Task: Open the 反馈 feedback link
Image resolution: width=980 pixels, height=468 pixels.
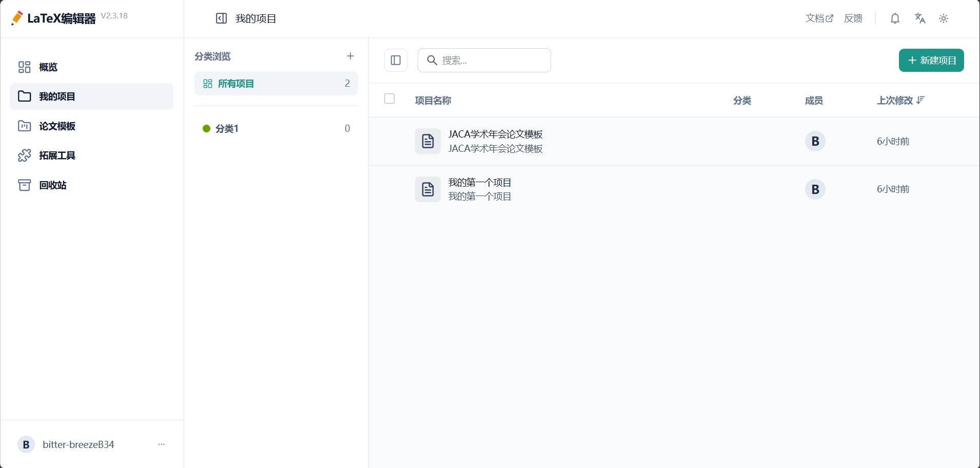Action: (x=853, y=18)
